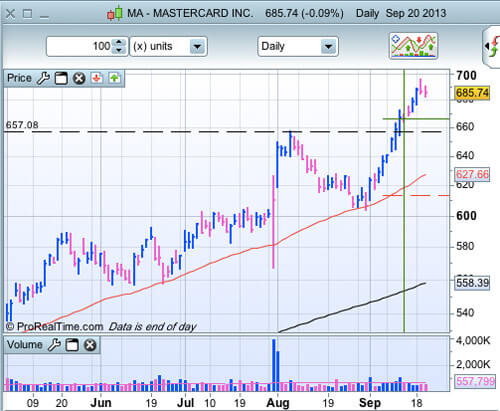
Task: Click the partially visible trading arrows icon
Action: click(492, 46)
